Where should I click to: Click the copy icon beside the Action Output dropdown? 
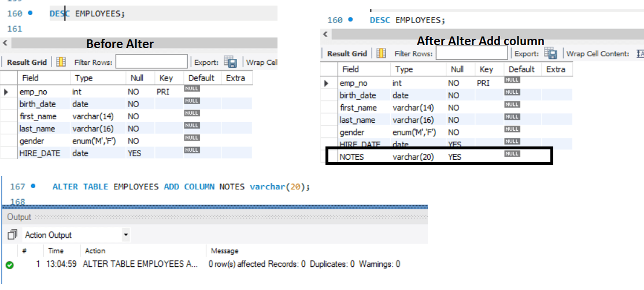pyautogui.click(x=12, y=235)
